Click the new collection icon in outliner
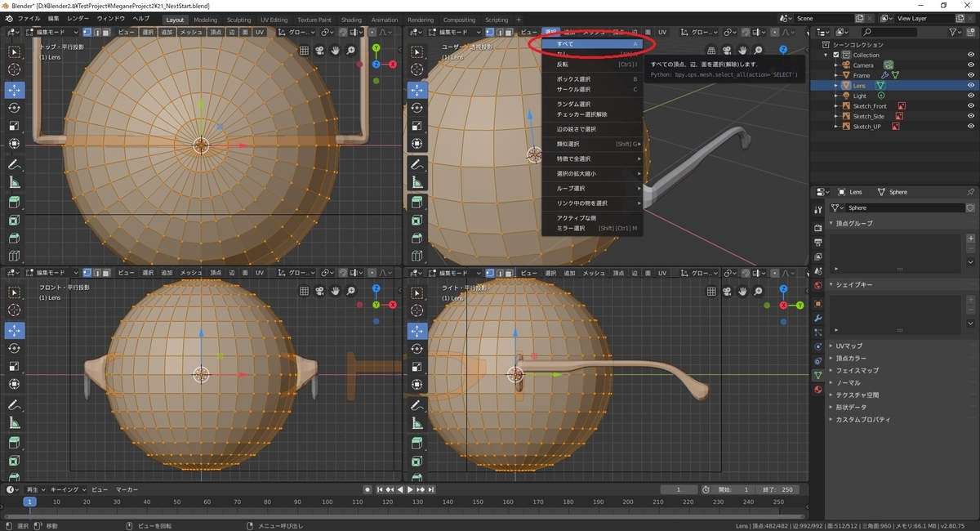Image resolution: width=980 pixels, height=531 pixels. coord(972,32)
